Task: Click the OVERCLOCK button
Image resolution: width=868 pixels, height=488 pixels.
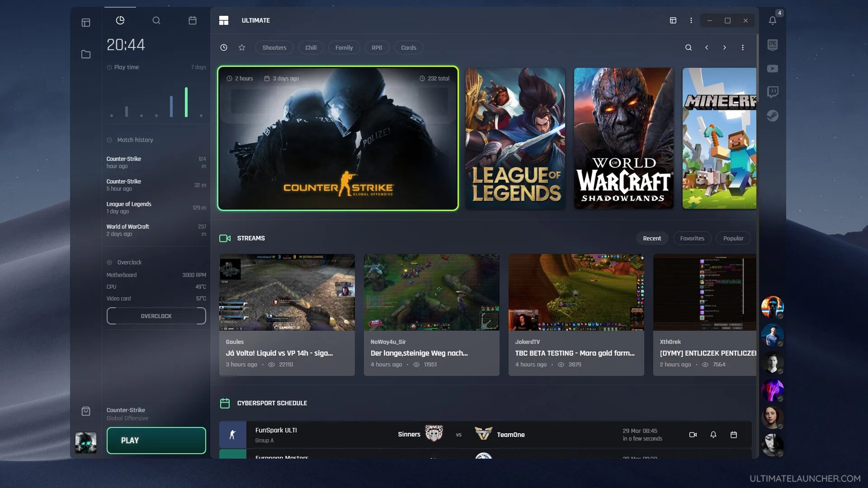Action: [156, 316]
